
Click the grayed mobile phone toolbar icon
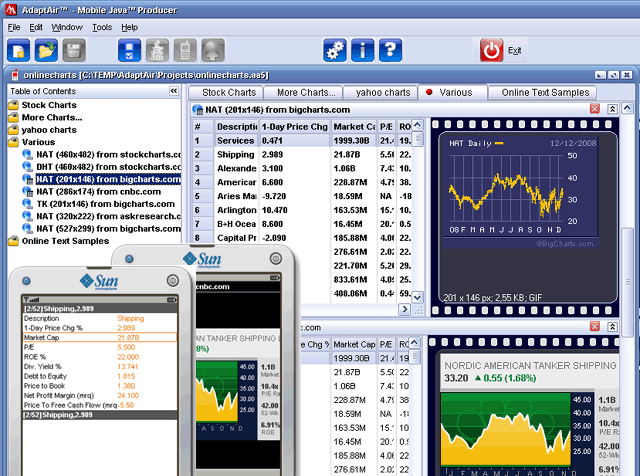tap(185, 51)
